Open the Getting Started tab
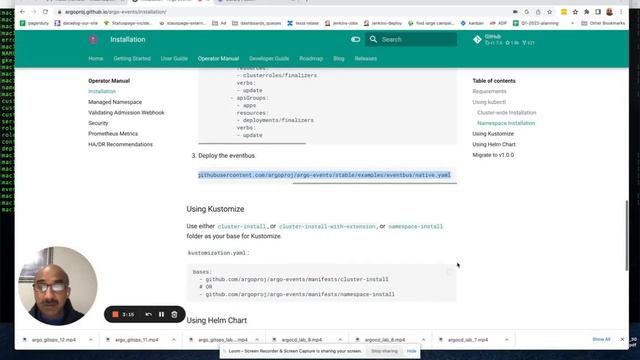This screenshot has width=640, height=360. (132, 59)
